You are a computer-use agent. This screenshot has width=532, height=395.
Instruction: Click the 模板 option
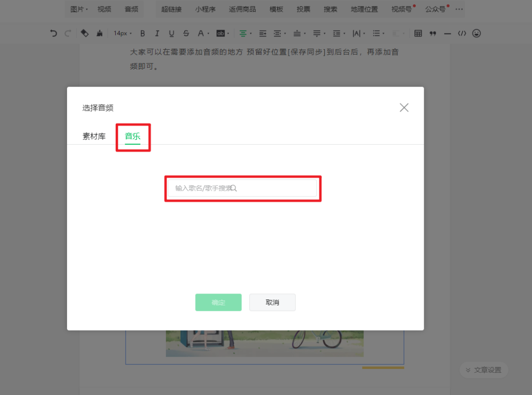point(276,9)
